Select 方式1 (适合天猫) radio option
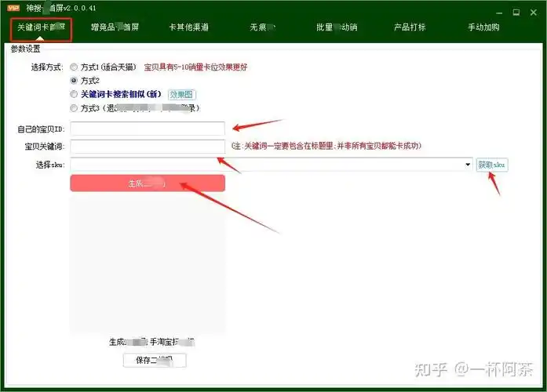Image resolution: width=547 pixels, height=392 pixels. click(74, 67)
